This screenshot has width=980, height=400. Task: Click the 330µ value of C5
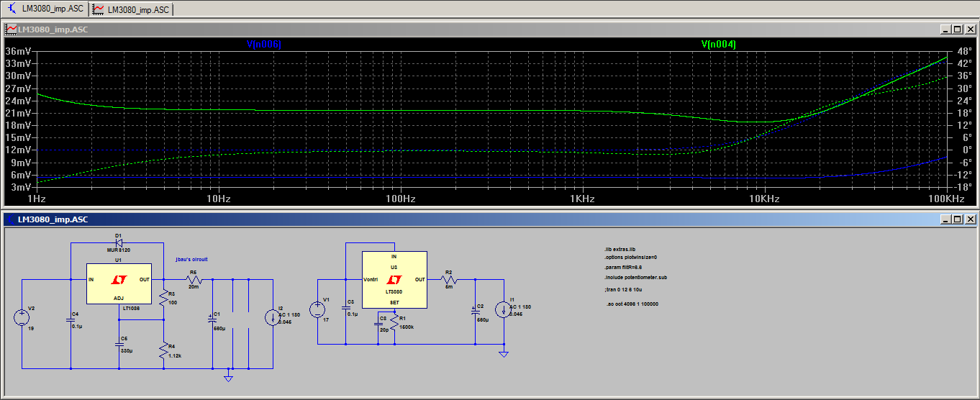pos(127,350)
